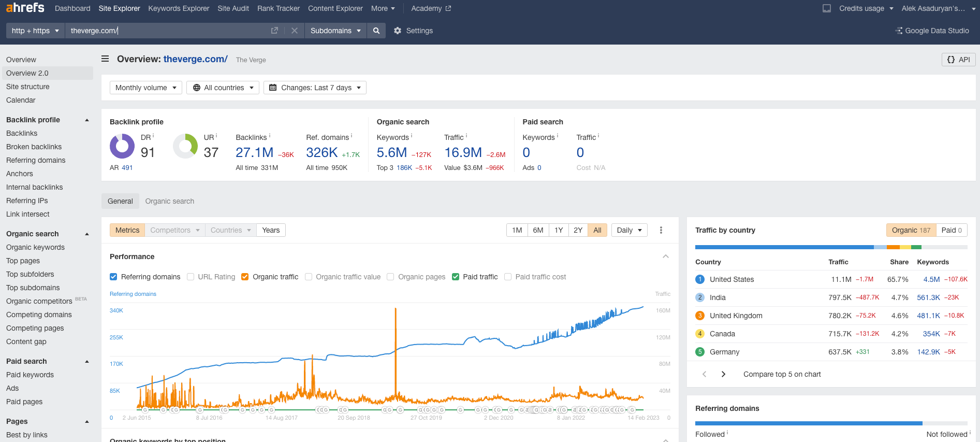
Task: Open the Monthly volume dropdown
Action: coord(145,88)
